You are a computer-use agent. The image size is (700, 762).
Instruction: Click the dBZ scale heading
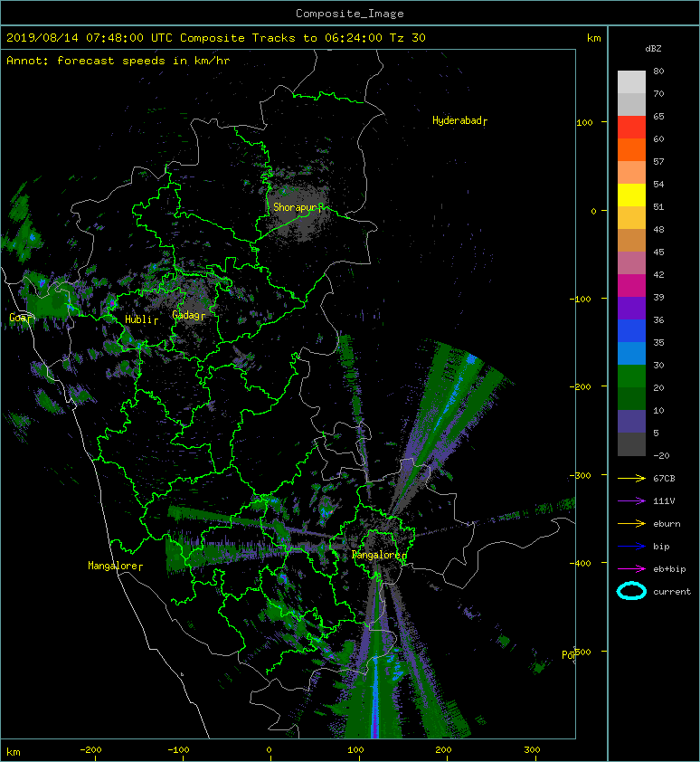point(653,49)
